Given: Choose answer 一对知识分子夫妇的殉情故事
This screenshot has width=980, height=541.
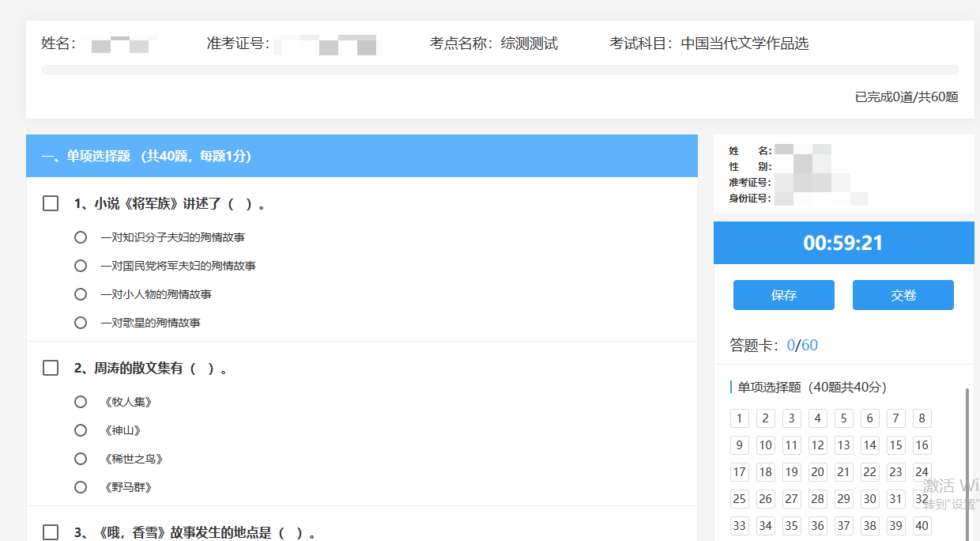Looking at the screenshot, I should point(81,237).
